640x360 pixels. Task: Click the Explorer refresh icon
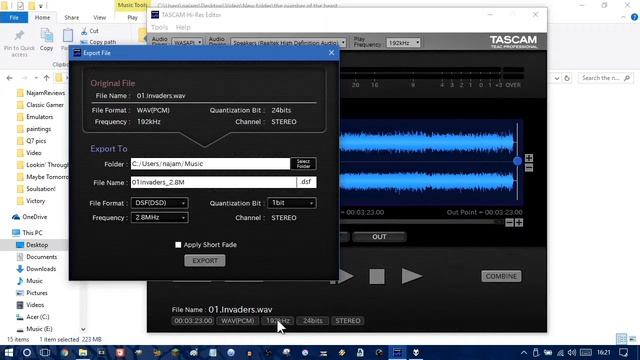(x=567, y=78)
